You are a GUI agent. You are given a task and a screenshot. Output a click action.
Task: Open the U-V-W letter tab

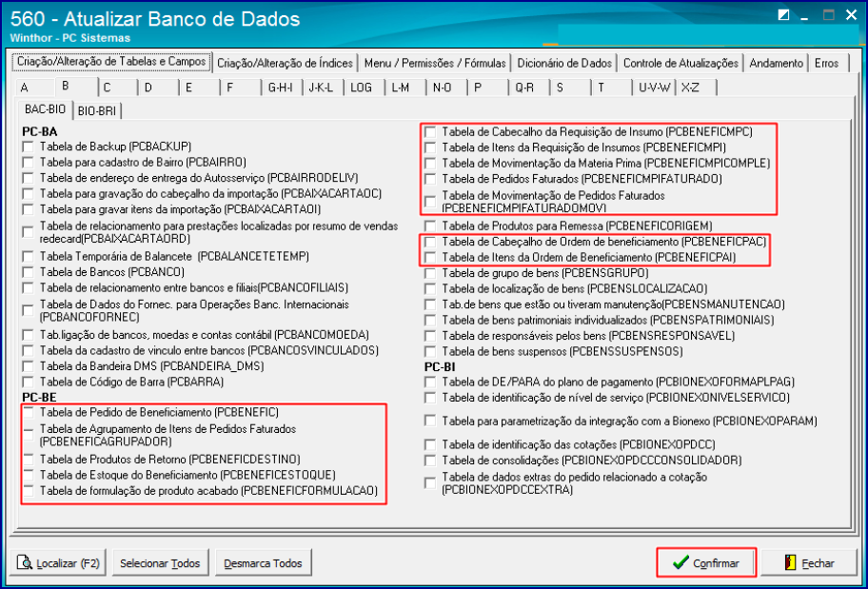point(654,88)
